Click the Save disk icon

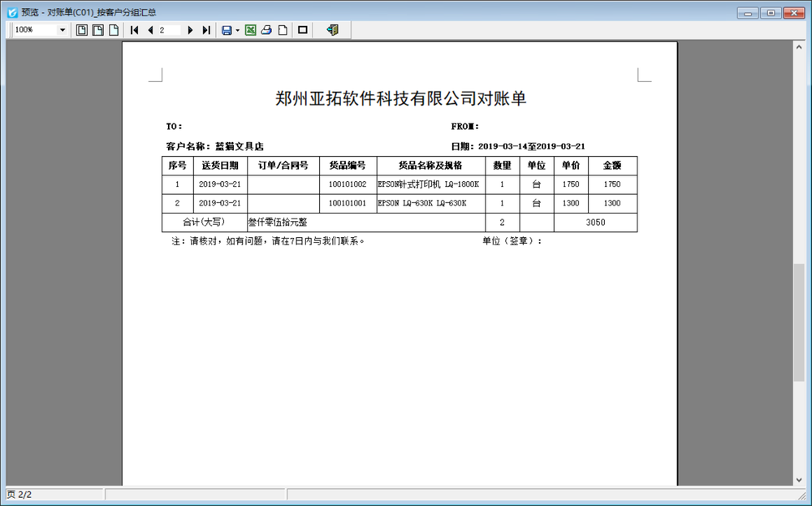(x=227, y=30)
